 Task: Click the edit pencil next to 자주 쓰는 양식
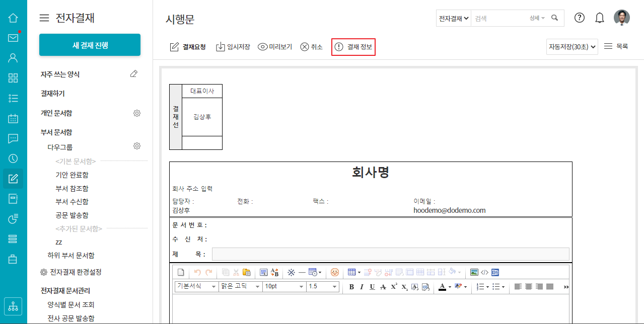tap(133, 74)
